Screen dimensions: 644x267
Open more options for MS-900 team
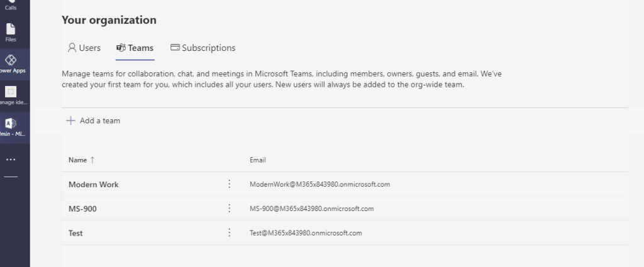[229, 209]
